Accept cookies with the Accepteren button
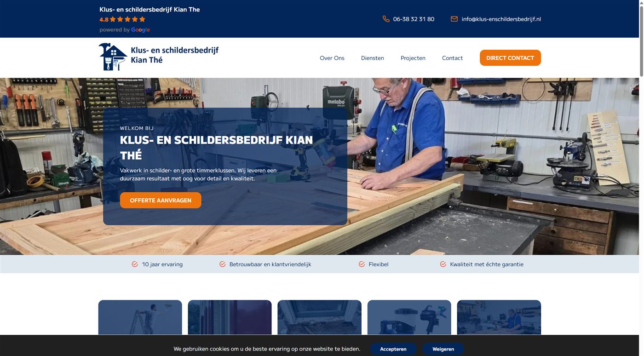This screenshot has height=356, width=644. [393, 349]
